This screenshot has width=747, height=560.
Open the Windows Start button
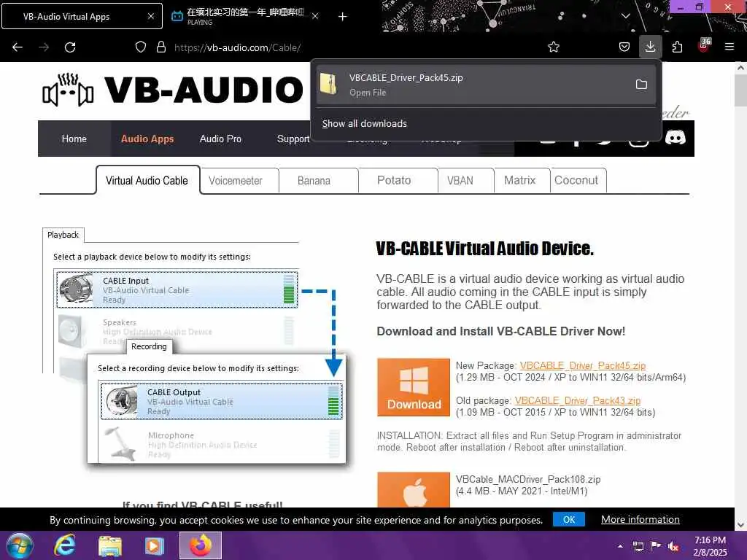pyautogui.click(x=18, y=545)
